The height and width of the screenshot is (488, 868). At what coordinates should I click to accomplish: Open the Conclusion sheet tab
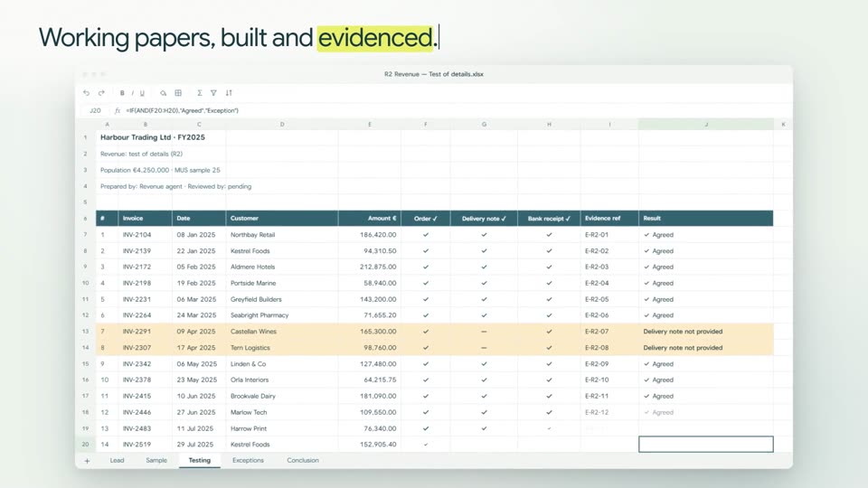(x=303, y=460)
